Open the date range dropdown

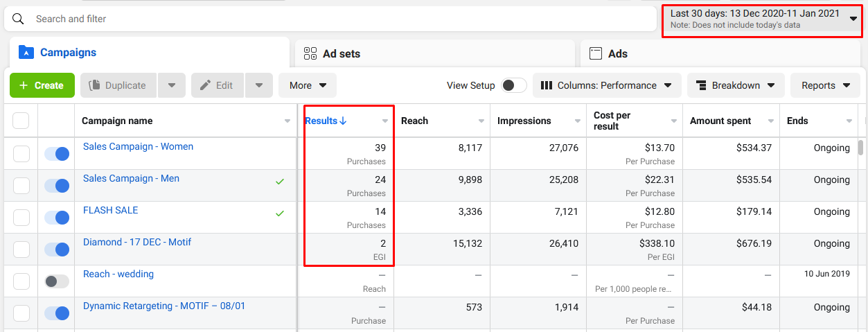tap(761, 19)
